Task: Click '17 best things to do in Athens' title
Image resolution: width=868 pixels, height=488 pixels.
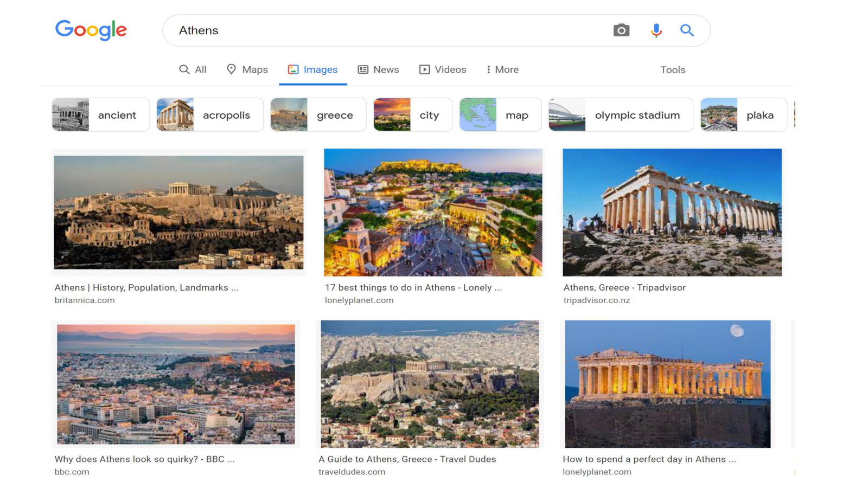Action: pos(413,287)
